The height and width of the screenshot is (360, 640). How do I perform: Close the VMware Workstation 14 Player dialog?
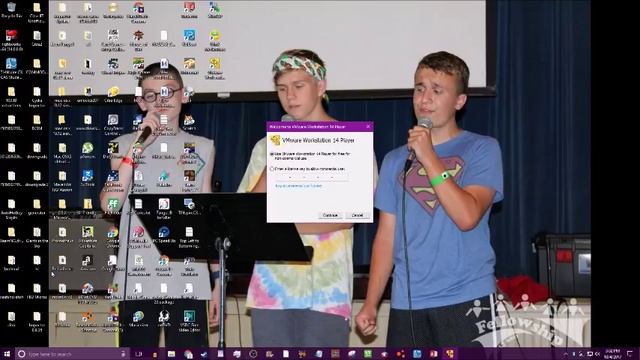coord(368,127)
